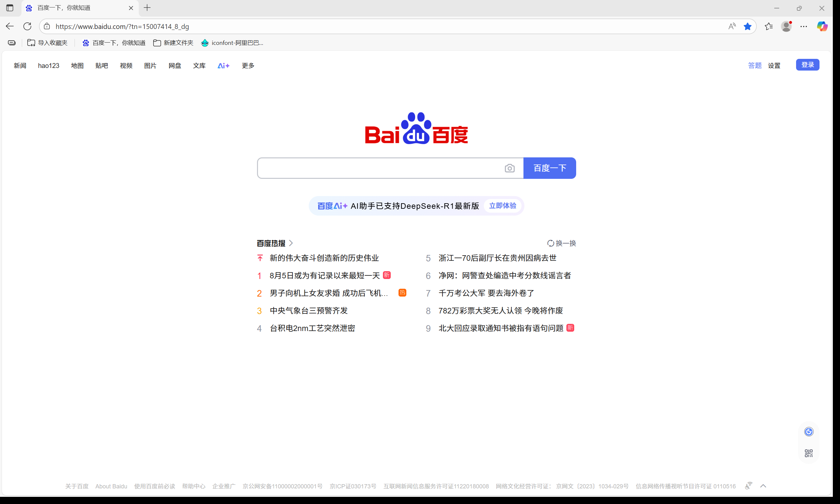840x504 pixels.
Task: Open 文库 nav link
Action: [x=199, y=66]
